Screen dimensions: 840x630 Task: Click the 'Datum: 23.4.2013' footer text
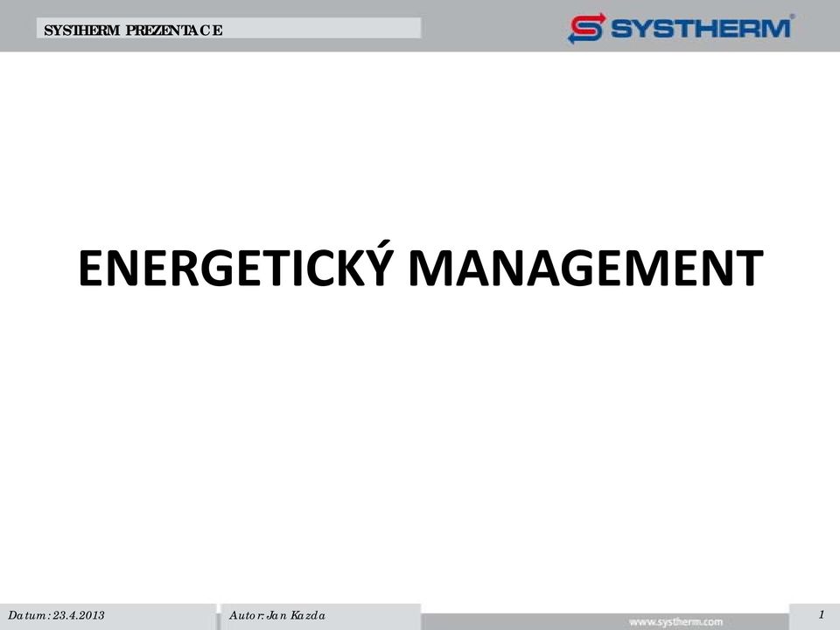[56, 615]
